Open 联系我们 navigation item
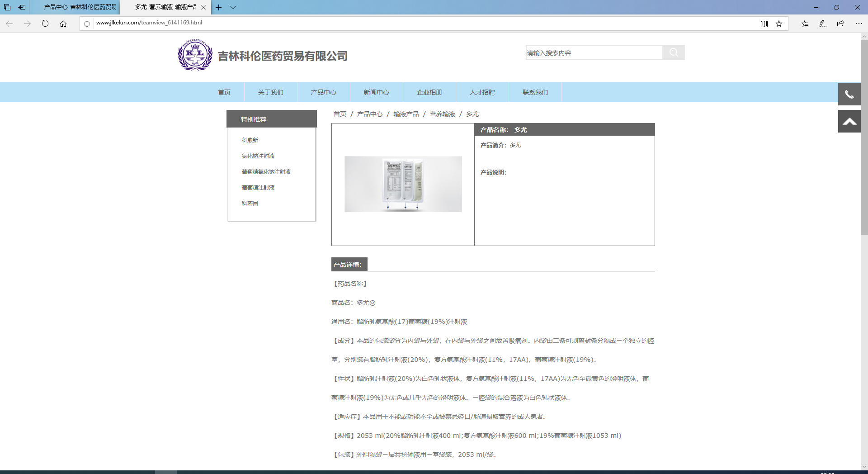The image size is (868, 474). tap(535, 92)
